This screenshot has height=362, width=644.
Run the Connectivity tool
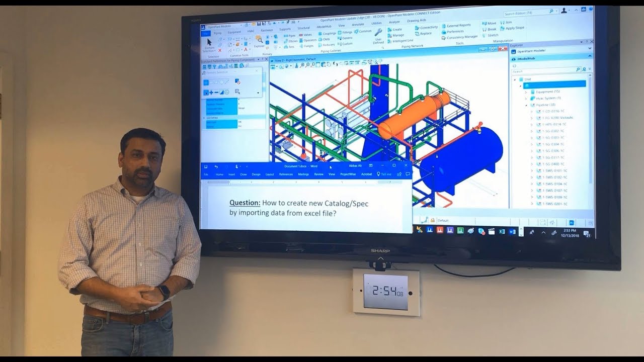pyautogui.click(x=427, y=28)
